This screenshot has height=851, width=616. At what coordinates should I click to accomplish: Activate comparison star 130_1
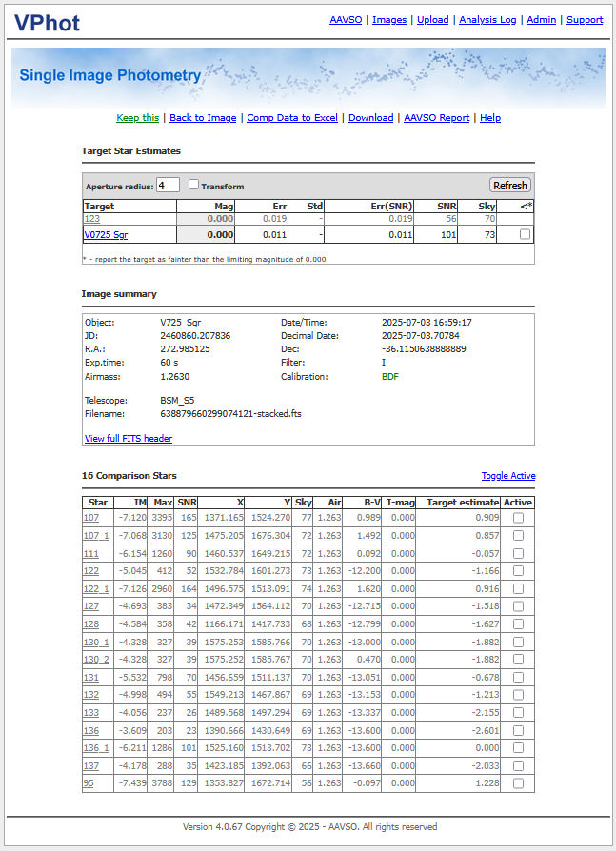click(x=518, y=642)
